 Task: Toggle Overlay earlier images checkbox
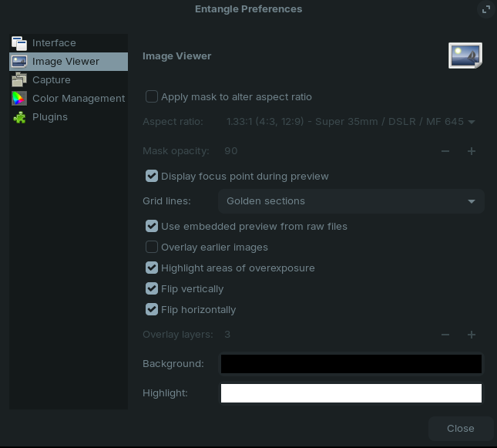[x=152, y=248]
